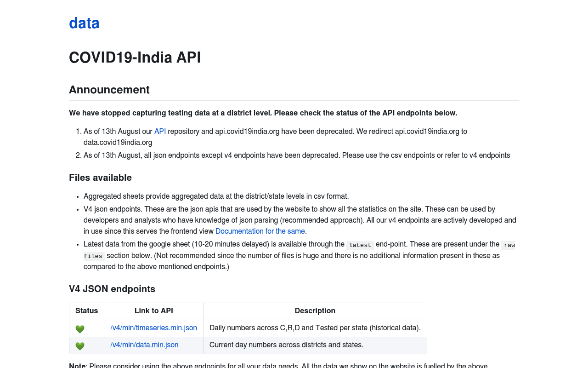Click the 'latest' inline code text
Screen dimensions: 588x368
[x=360, y=245]
